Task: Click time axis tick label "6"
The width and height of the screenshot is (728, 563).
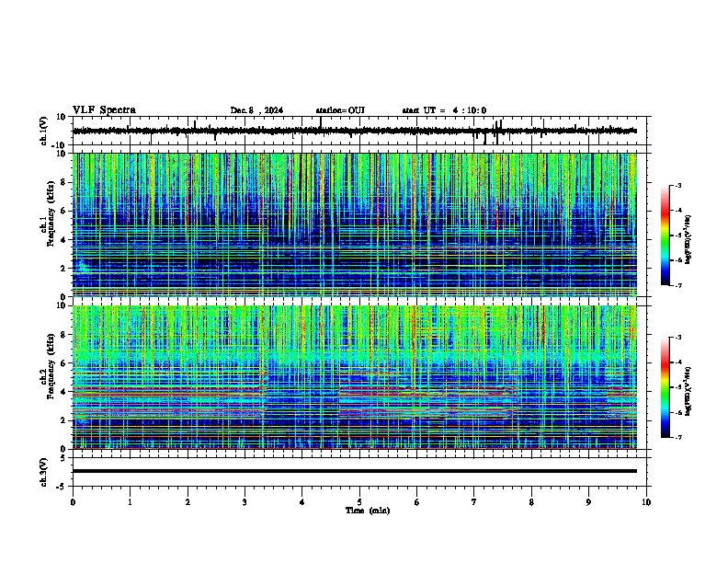Action: 417,502
